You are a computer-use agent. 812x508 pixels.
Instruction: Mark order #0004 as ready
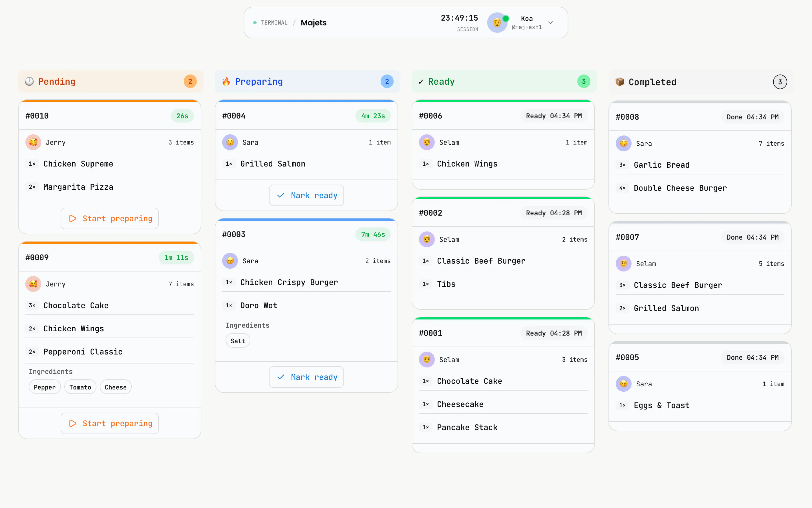click(x=306, y=195)
